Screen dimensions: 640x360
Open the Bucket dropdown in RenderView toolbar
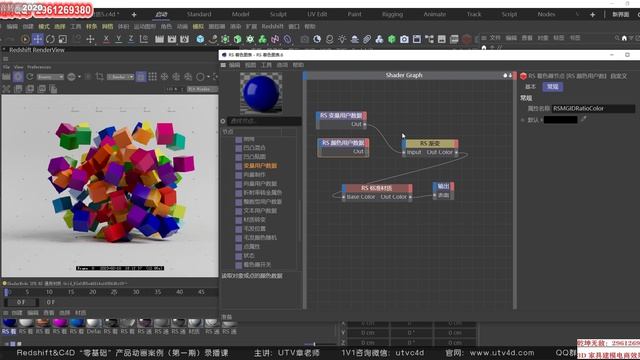coord(120,77)
